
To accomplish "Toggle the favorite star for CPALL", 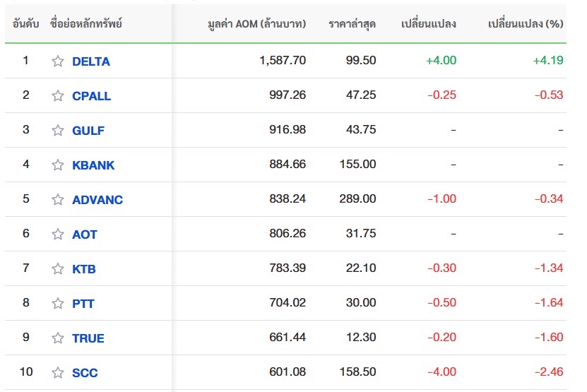I will (x=58, y=96).
